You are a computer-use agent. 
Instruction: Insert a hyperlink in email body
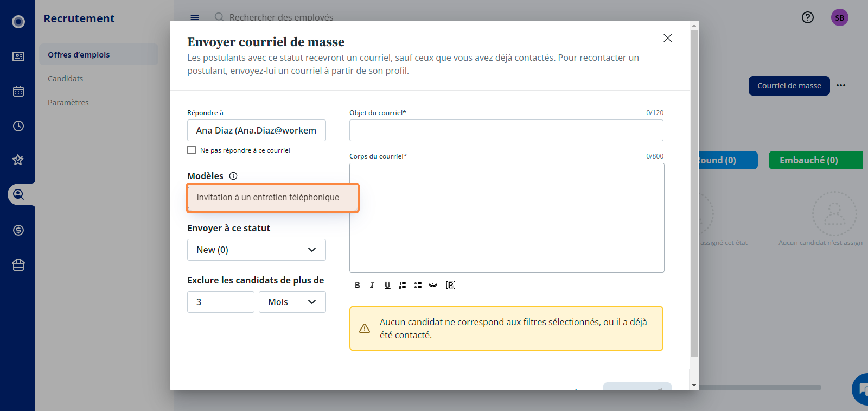pos(433,285)
